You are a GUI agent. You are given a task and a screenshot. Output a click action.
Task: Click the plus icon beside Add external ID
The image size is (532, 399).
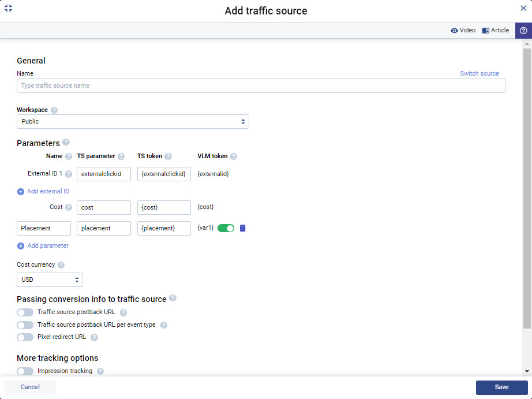(x=21, y=191)
